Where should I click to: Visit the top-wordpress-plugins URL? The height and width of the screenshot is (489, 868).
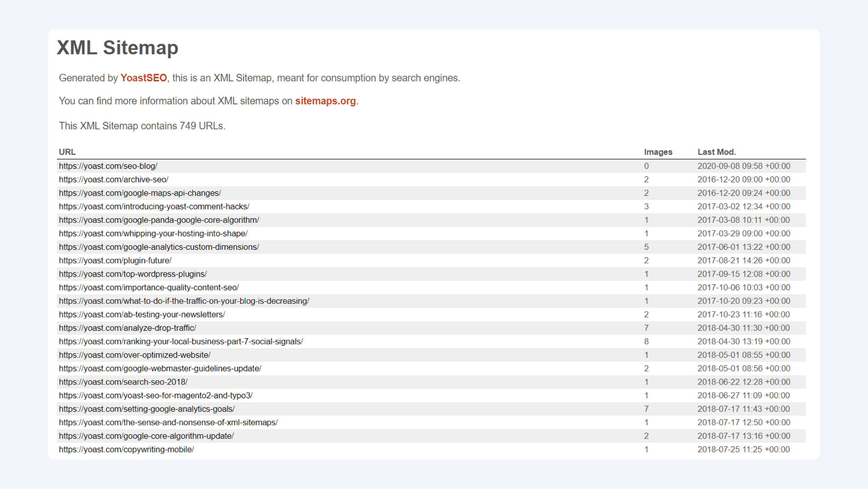click(133, 274)
